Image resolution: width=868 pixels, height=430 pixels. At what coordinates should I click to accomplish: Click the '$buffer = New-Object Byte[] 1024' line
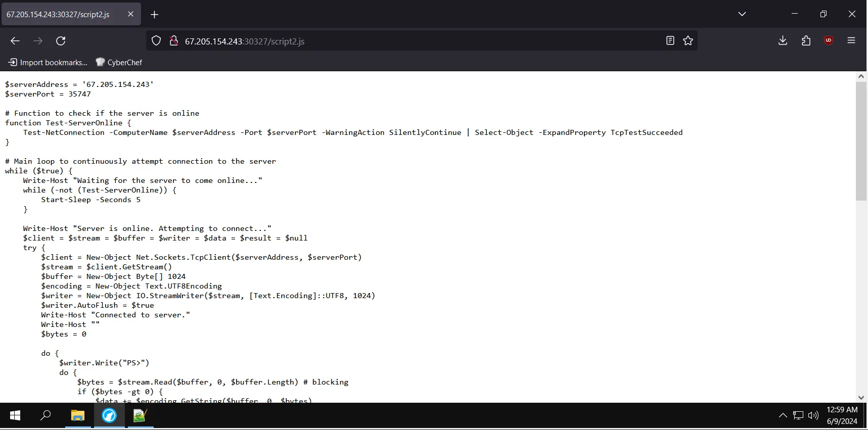(x=114, y=276)
